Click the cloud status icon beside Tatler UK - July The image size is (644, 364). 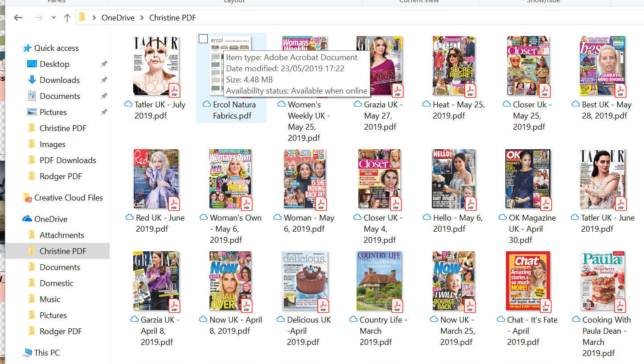(128, 104)
